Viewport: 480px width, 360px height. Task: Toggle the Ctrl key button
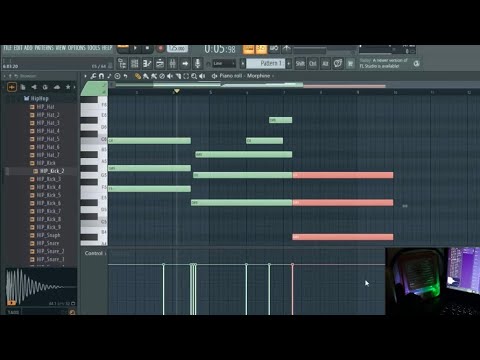click(313, 63)
